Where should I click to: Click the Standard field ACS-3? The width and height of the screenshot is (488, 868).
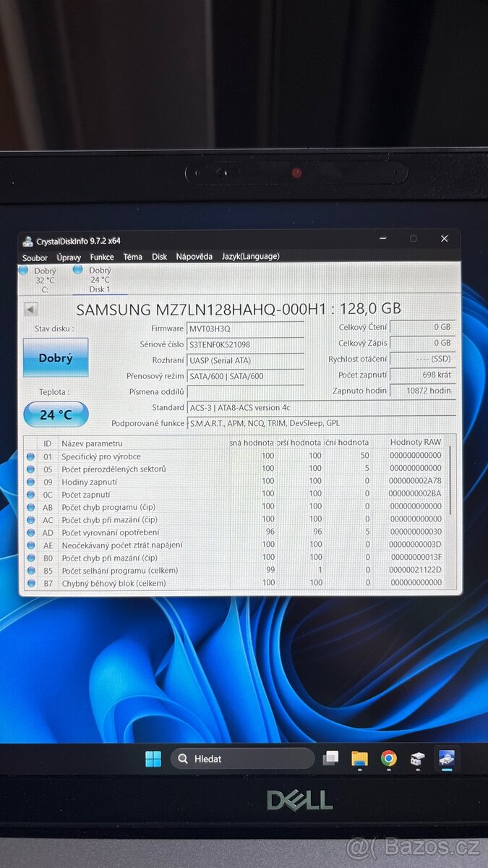click(321, 408)
